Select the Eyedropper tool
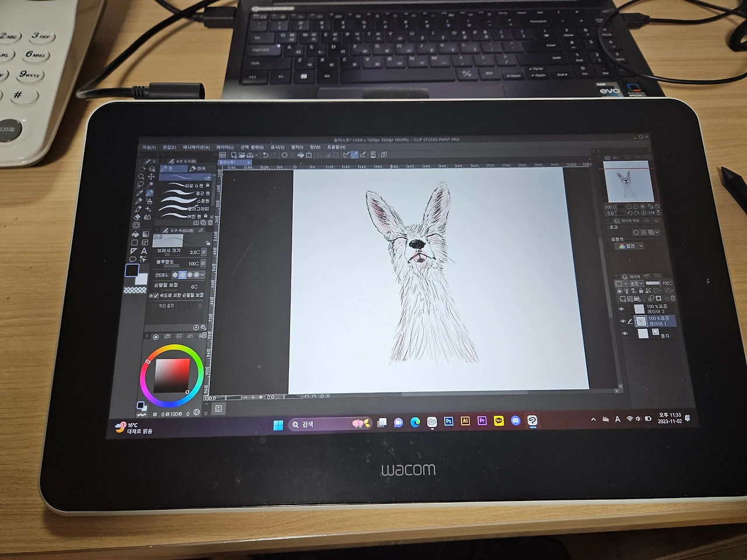 140,193
